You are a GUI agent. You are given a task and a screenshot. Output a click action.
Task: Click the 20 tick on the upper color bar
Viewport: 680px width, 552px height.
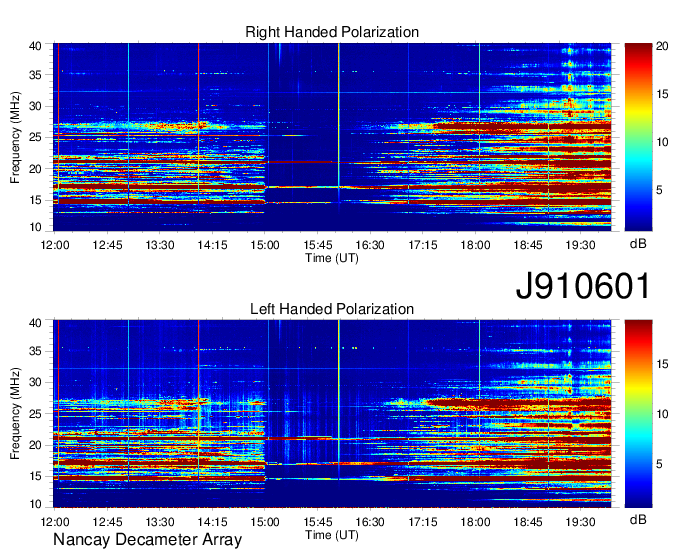662,46
